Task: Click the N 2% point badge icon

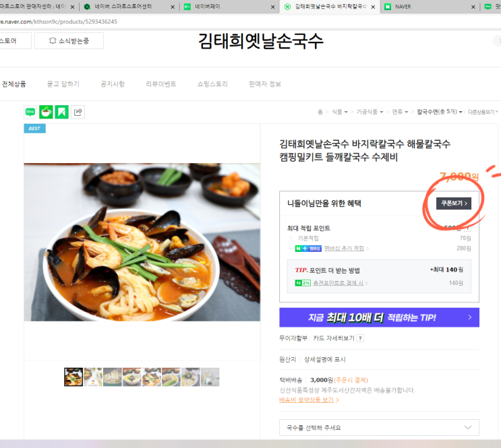Action: (303, 283)
